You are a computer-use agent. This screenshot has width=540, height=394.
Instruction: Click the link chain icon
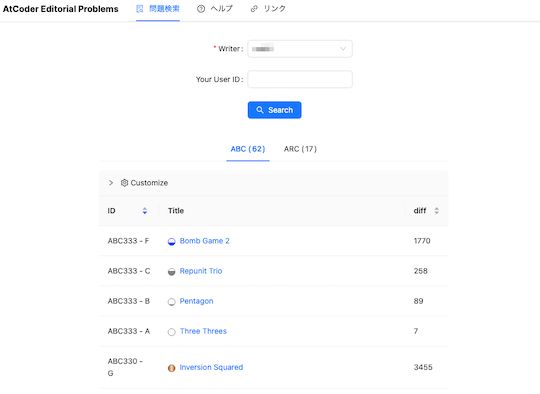tap(254, 9)
